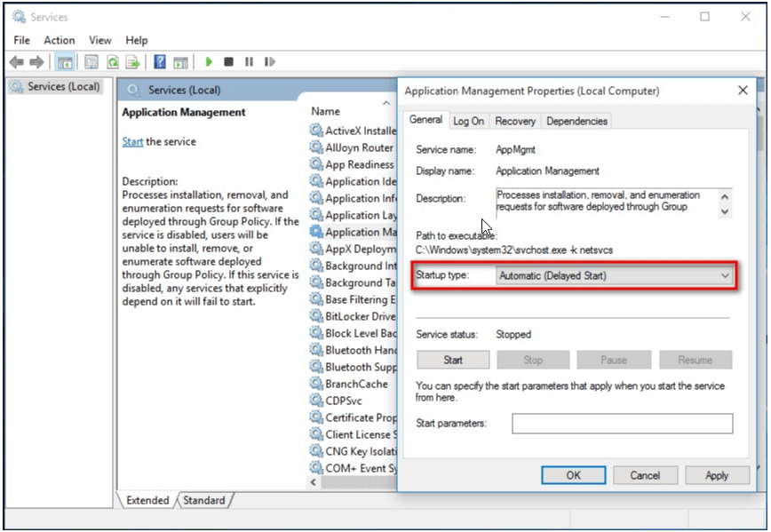Select the Application Information service row
Image resolution: width=771 pixels, height=532 pixels.
click(x=353, y=198)
